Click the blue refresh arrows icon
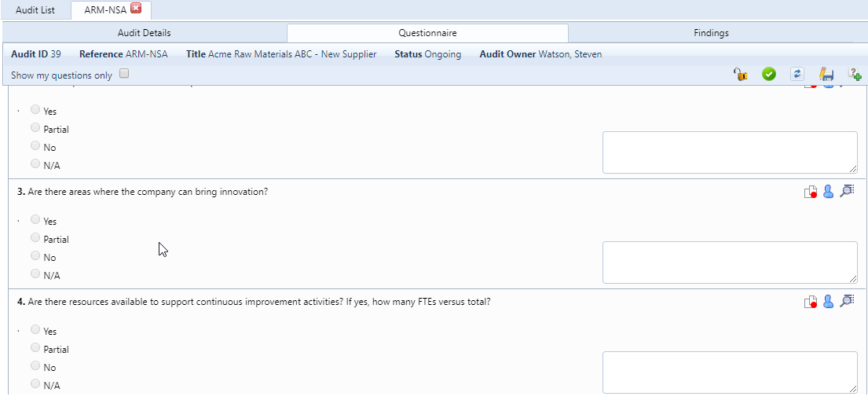This screenshot has width=868, height=400. click(x=797, y=74)
